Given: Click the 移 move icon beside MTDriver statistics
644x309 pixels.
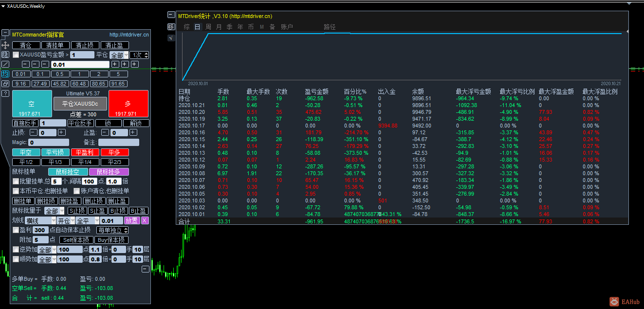Looking at the screenshot, I should (171, 27).
